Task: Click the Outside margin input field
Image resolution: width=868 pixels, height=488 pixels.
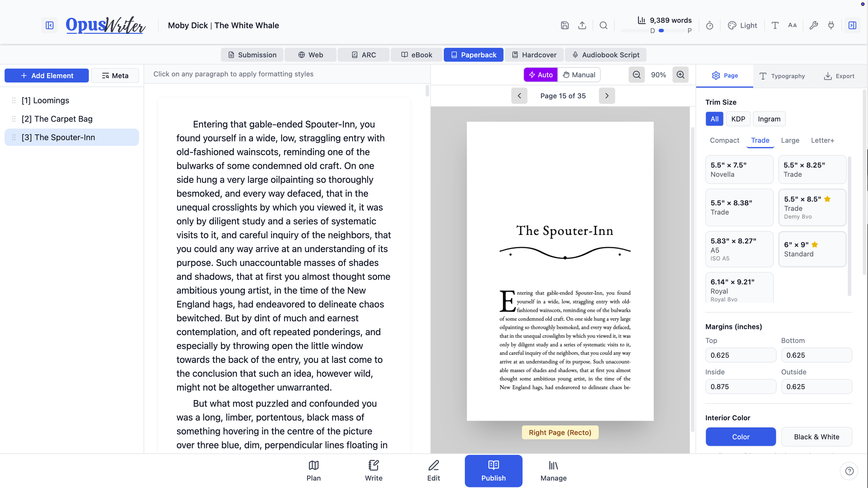Action: click(817, 387)
